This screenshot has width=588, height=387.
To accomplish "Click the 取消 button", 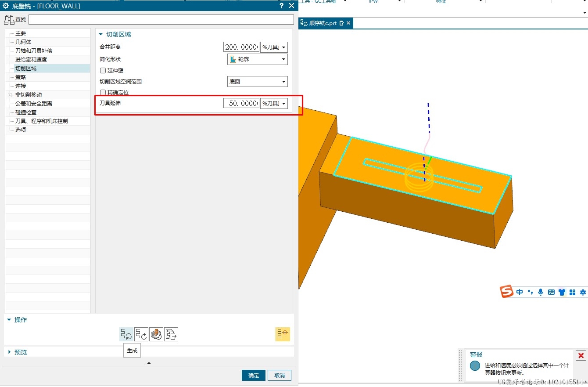I will coord(280,376).
